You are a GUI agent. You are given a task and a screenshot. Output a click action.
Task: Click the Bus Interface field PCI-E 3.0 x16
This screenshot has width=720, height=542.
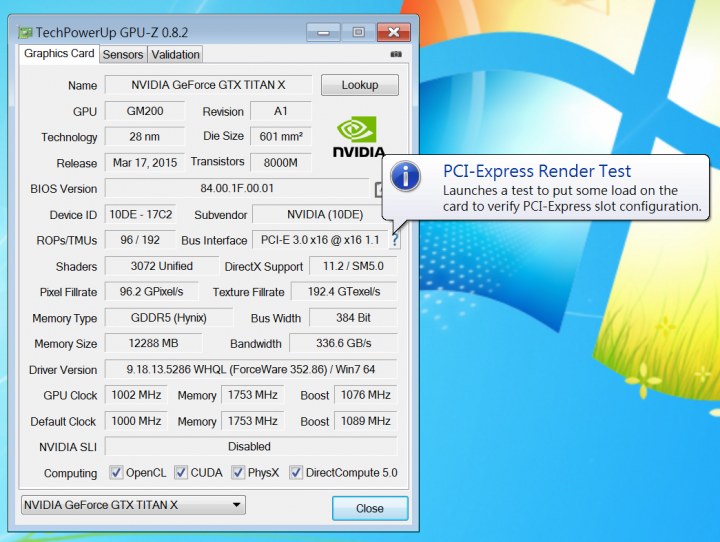click(x=320, y=240)
